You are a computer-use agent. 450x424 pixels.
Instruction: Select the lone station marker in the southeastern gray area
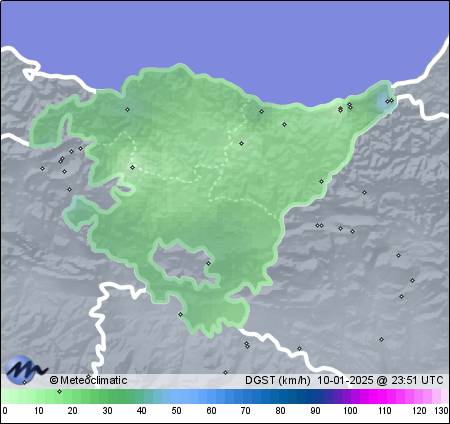click(382, 340)
